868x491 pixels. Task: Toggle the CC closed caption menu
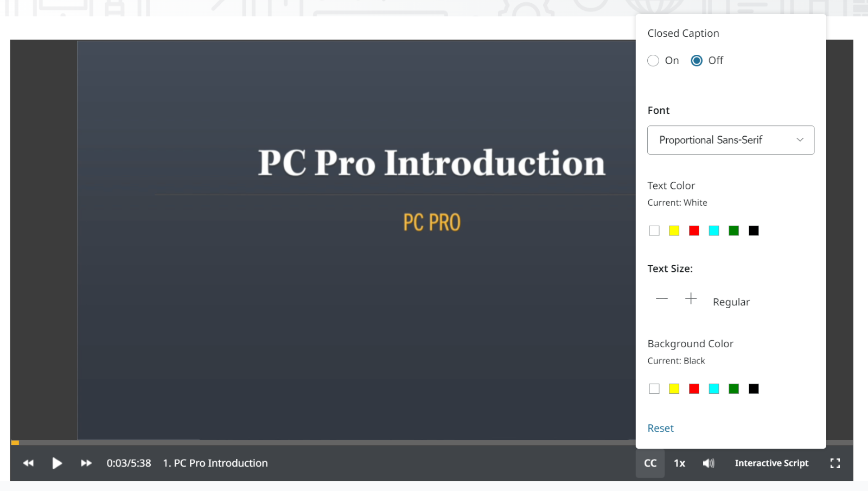click(x=650, y=463)
